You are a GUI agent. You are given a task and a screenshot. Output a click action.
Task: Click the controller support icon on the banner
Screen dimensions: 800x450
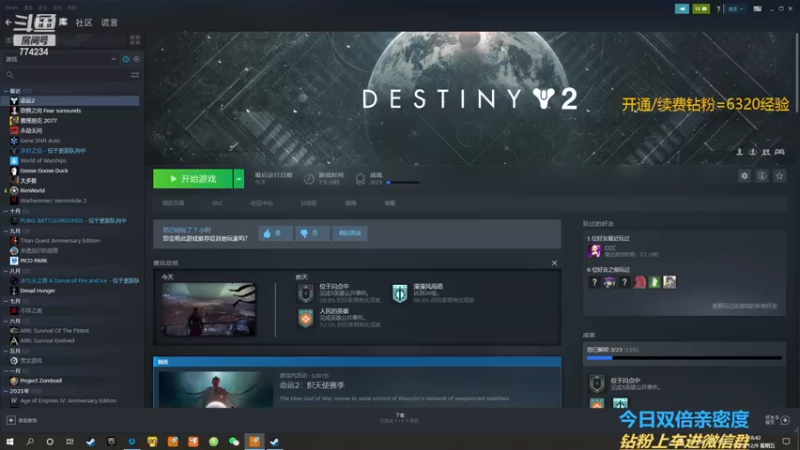[x=779, y=152]
